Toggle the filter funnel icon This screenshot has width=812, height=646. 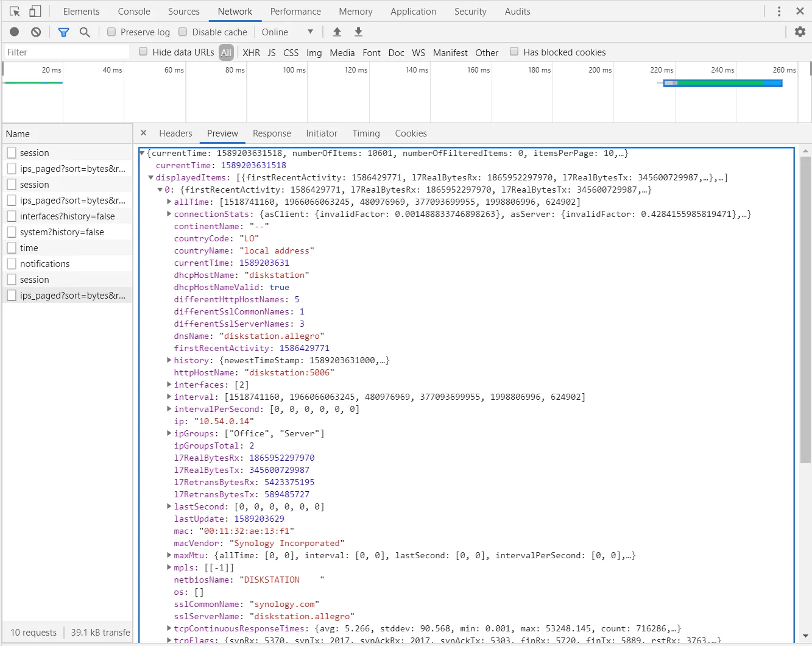[63, 32]
